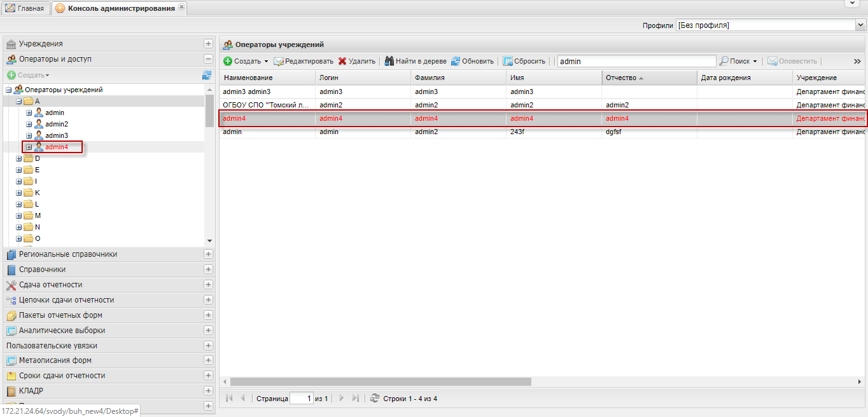
Task: Open the Profiles dropdown
Action: point(860,25)
